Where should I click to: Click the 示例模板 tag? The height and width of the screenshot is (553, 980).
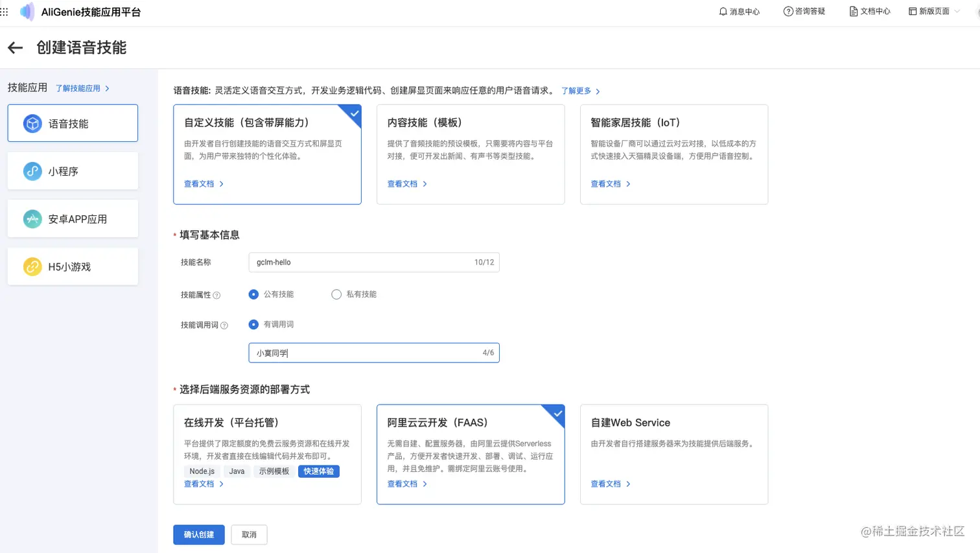tap(274, 471)
